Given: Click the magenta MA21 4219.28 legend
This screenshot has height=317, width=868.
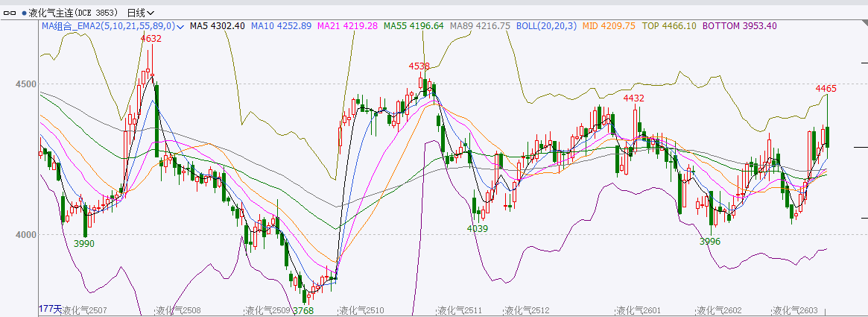Looking at the screenshot, I should point(347,26).
